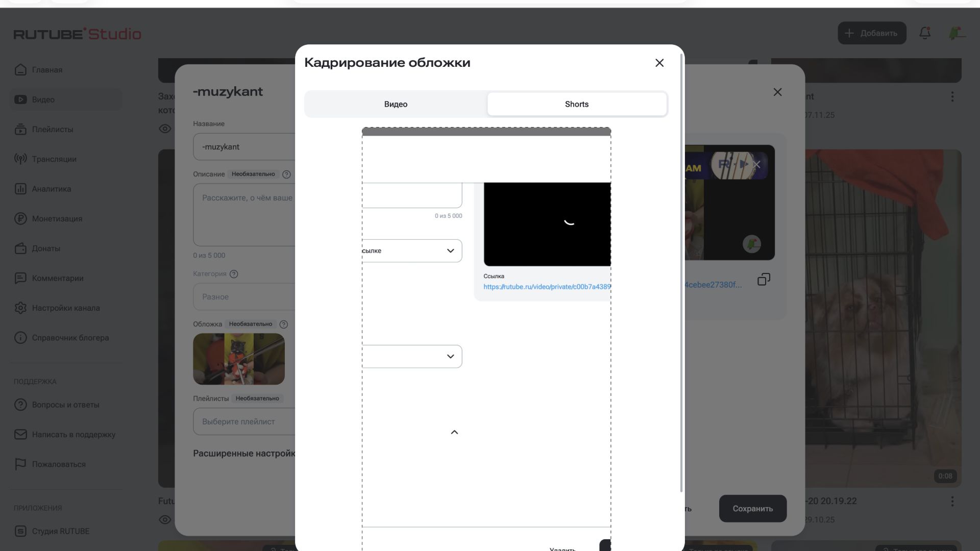Switch to the Видео tab

(396, 105)
